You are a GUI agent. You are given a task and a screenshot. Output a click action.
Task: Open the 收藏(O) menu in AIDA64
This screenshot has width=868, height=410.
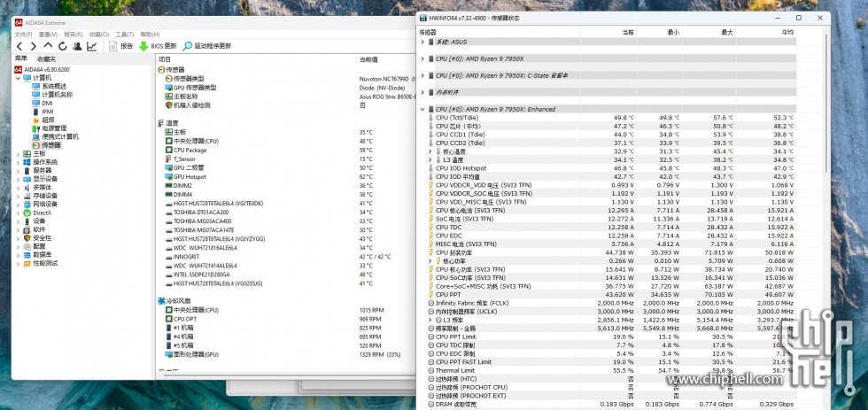click(x=99, y=35)
